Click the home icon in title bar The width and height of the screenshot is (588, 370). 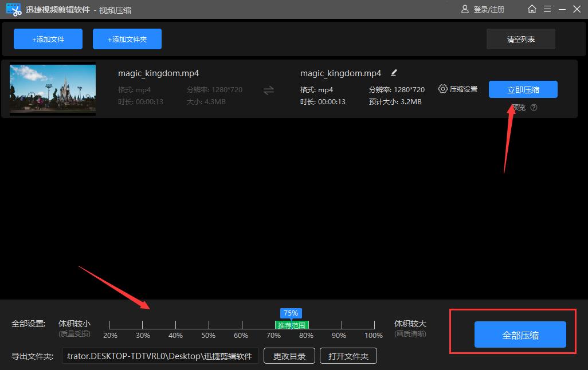point(532,9)
